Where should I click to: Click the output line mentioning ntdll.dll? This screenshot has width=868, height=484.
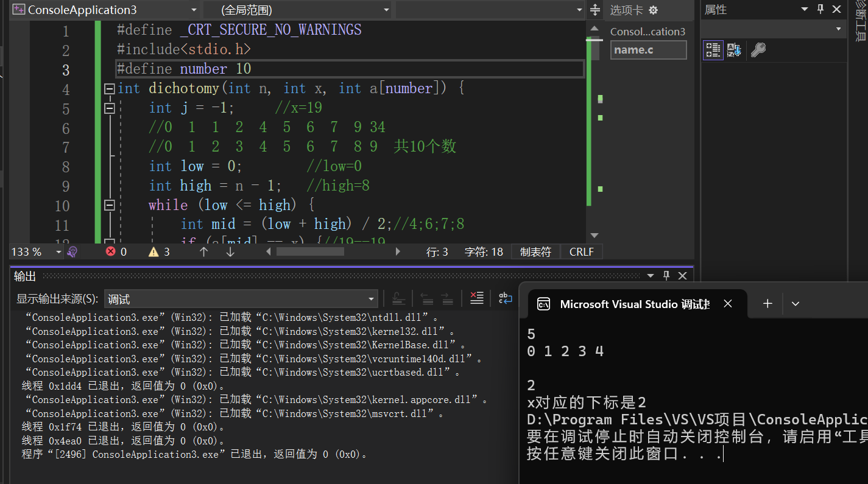pyautogui.click(x=231, y=317)
